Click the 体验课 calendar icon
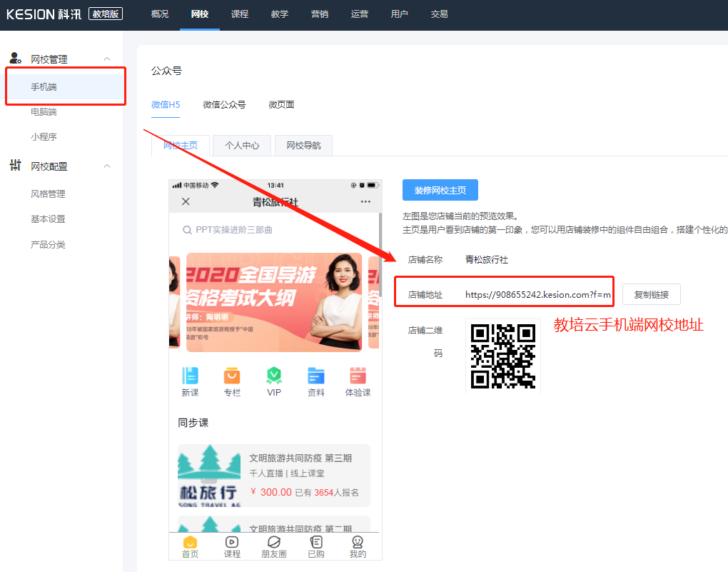The height and width of the screenshot is (572, 728). click(x=358, y=376)
